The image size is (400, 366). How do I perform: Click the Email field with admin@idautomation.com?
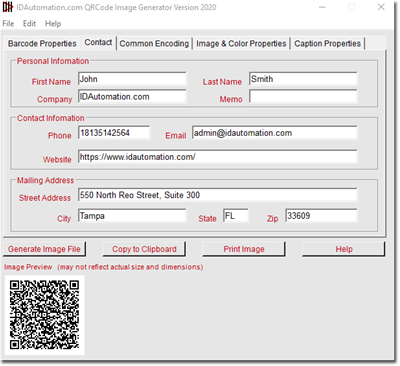(x=275, y=133)
